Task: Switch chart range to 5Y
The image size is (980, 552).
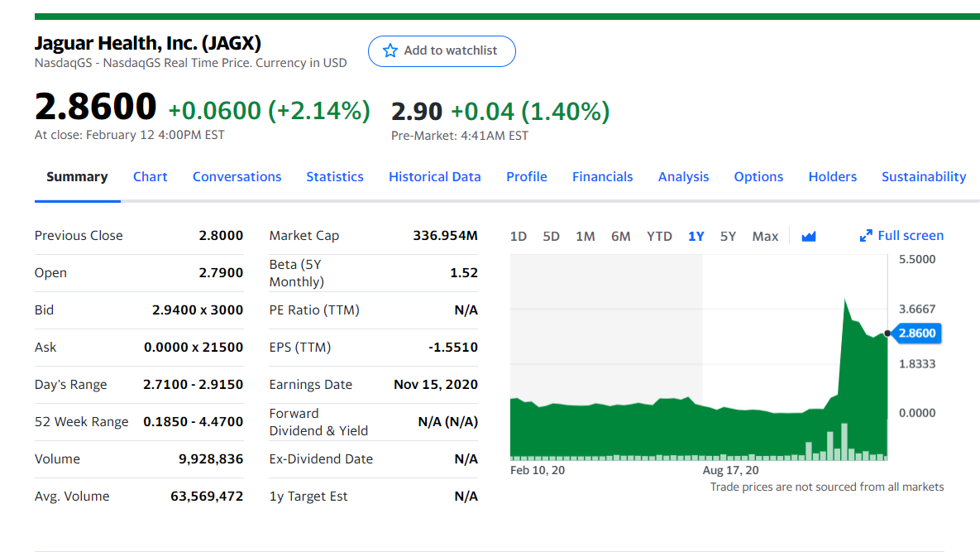Action: [x=728, y=237]
